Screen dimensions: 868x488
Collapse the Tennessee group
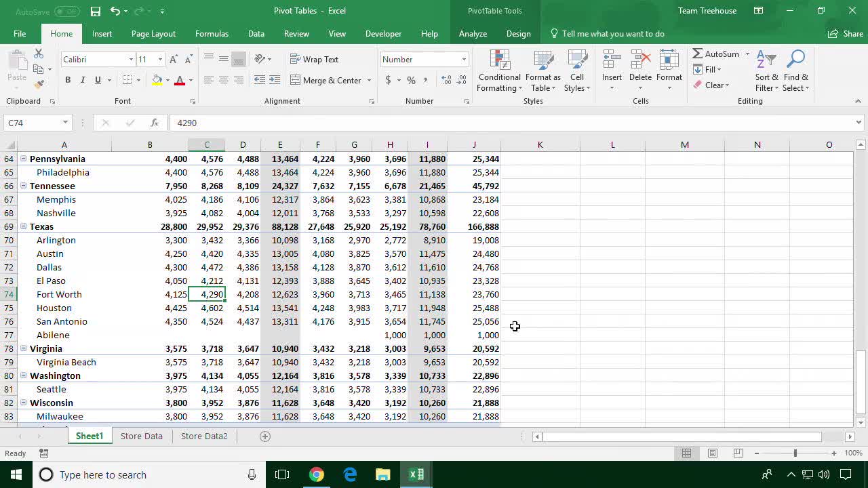click(23, 186)
